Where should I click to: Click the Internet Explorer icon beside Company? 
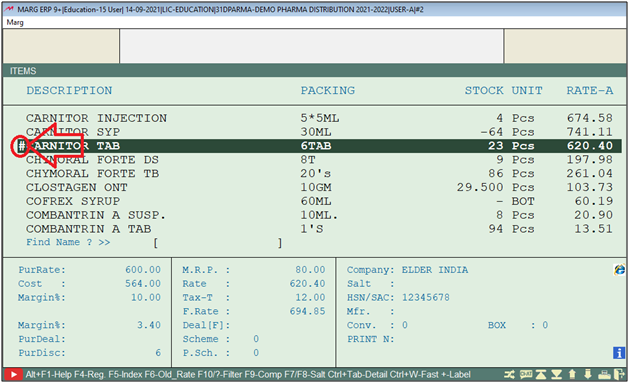tap(619, 270)
